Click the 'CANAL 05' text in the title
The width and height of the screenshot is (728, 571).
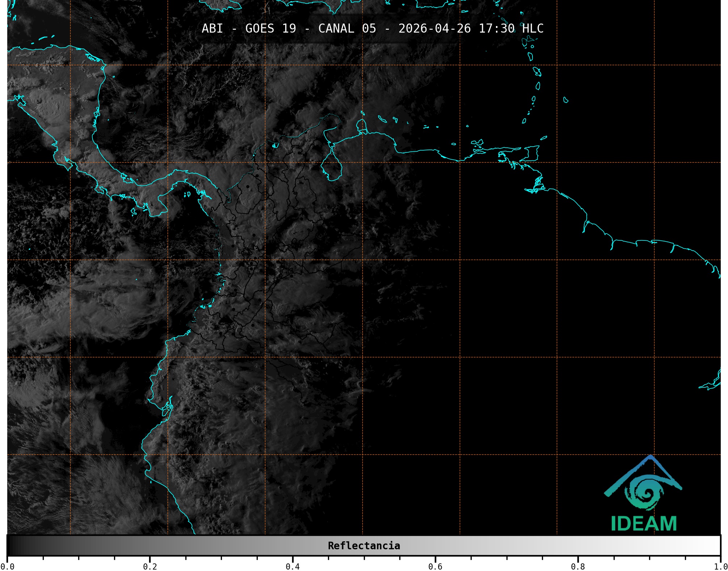coord(347,29)
